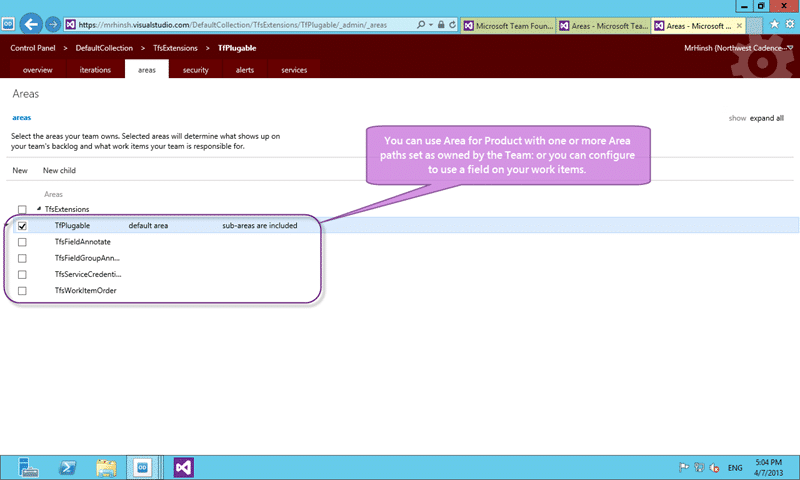Check the TfsServiceCredenti... checkbox
The image size is (800, 480).
(22, 274)
